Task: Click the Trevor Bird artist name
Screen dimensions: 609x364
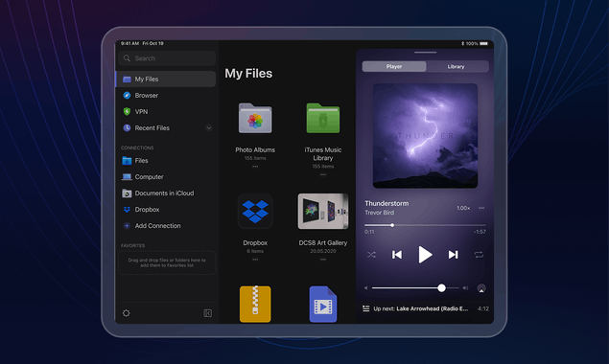Action: click(x=380, y=213)
